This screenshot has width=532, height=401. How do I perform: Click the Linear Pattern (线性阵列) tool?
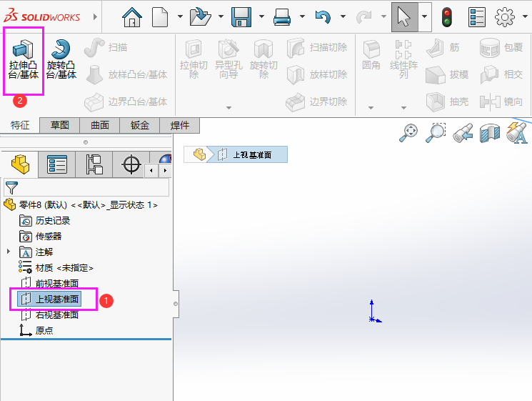[x=403, y=60]
